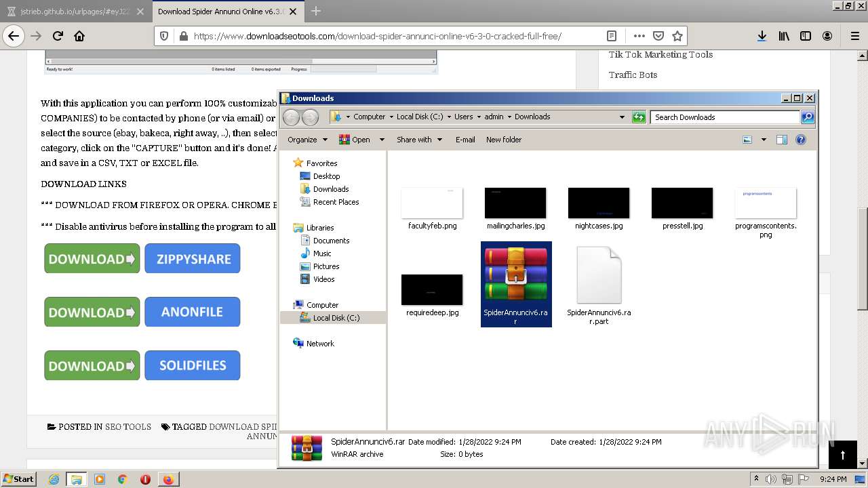Open Firefox hamburger menu

[854, 36]
